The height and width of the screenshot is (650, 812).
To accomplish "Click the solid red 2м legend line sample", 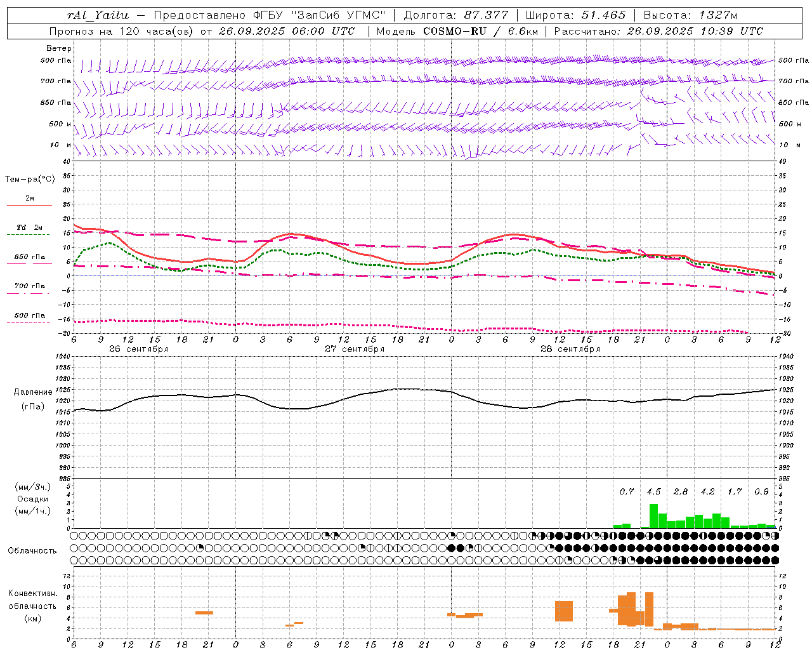I will click(x=29, y=205).
